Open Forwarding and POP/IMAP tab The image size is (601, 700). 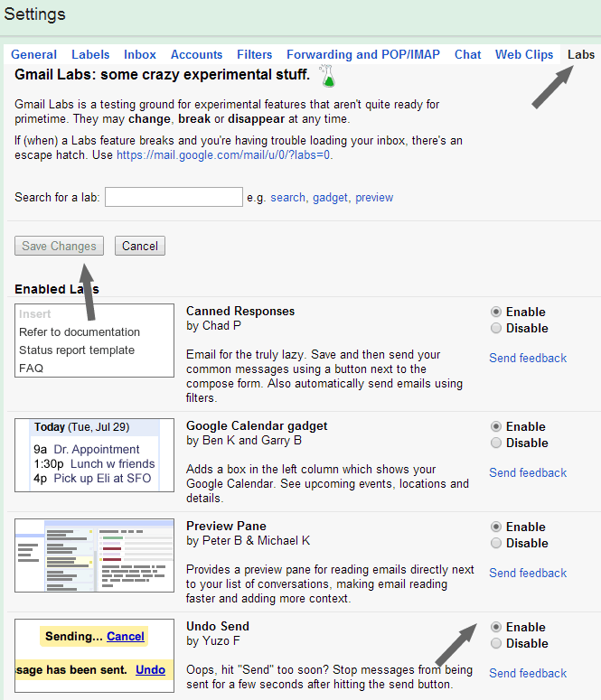coord(363,54)
